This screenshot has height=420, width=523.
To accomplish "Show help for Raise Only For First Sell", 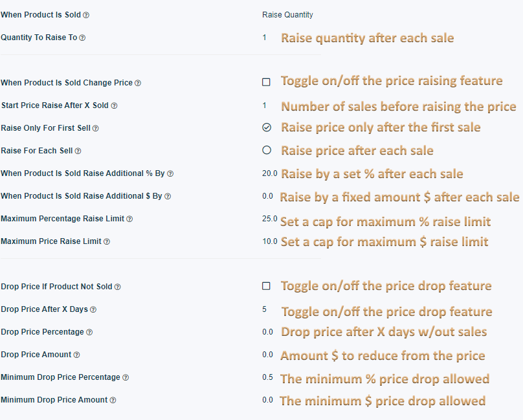I will pos(95,128).
